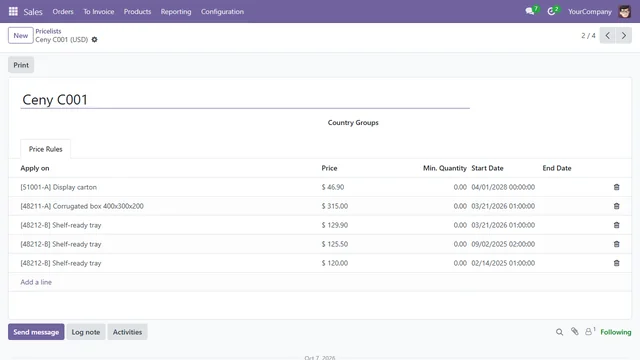The width and height of the screenshot is (640, 360).
Task: Delete the Corrugated box 400x300x200 rule
Action: pyautogui.click(x=616, y=206)
